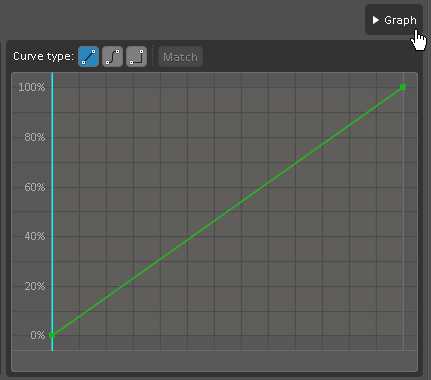Select the stepped curve type icon
This screenshot has height=380, width=431.
point(136,57)
